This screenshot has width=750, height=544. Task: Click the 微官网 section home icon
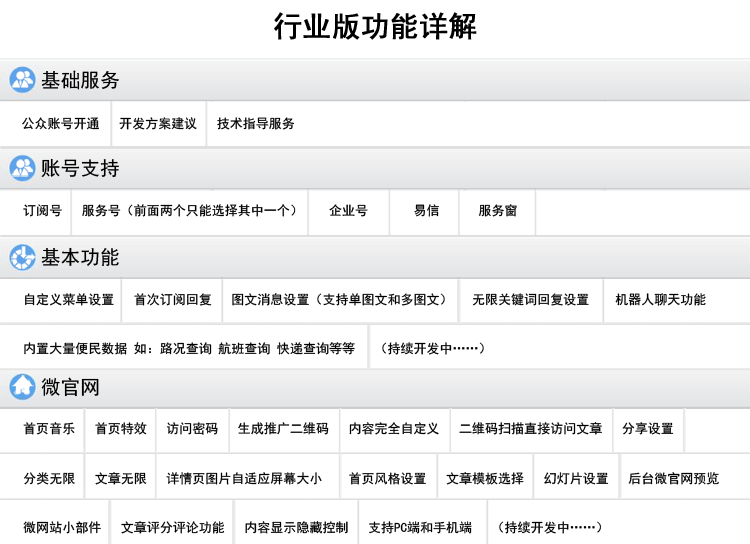tap(22, 387)
